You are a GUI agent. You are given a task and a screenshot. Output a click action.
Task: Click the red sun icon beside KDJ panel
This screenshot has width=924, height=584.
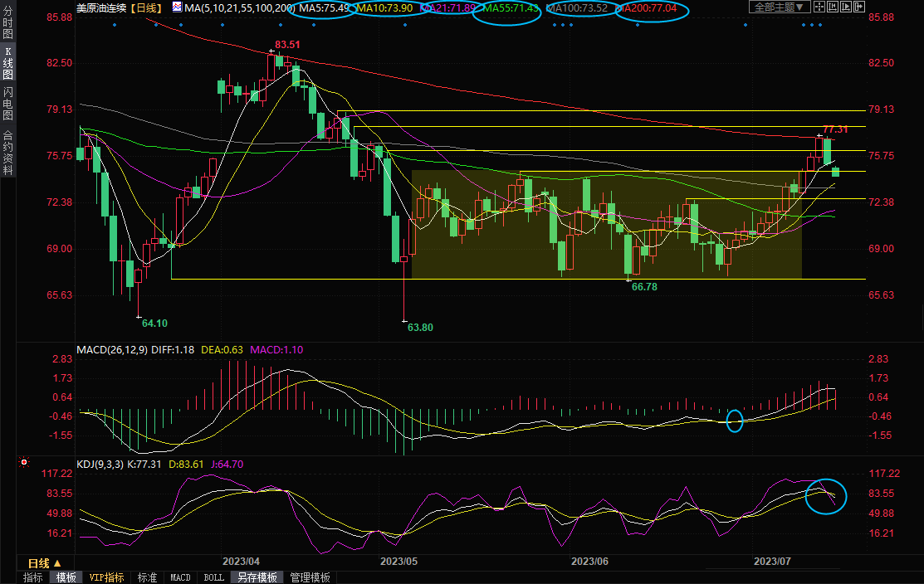tap(24, 462)
